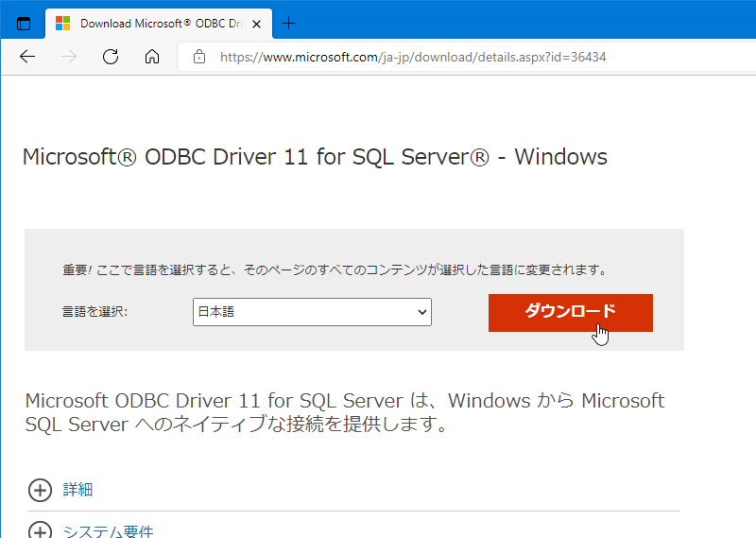Open the tab actions menu icon
Viewport: 756px width, 538px height.
24,24
